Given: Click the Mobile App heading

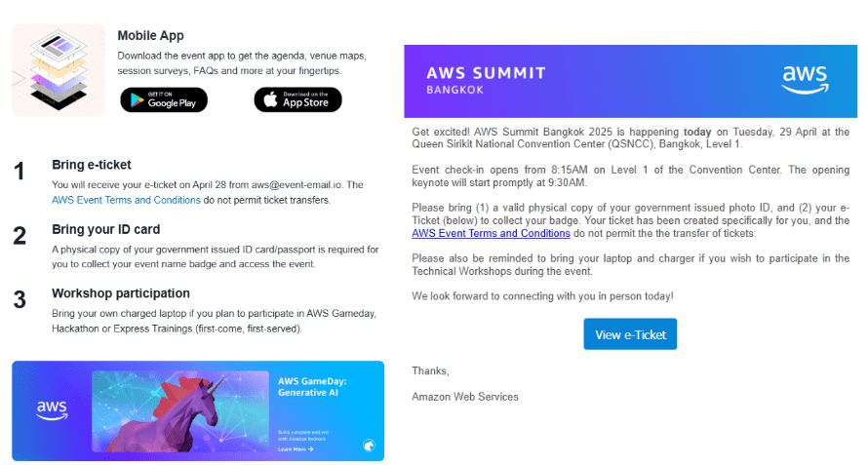Looking at the screenshot, I should coord(150,35).
